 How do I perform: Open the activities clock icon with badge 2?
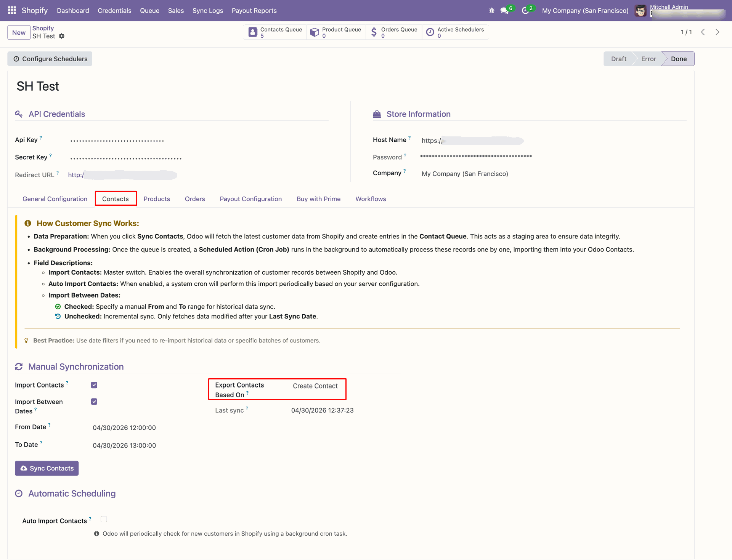(x=526, y=11)
